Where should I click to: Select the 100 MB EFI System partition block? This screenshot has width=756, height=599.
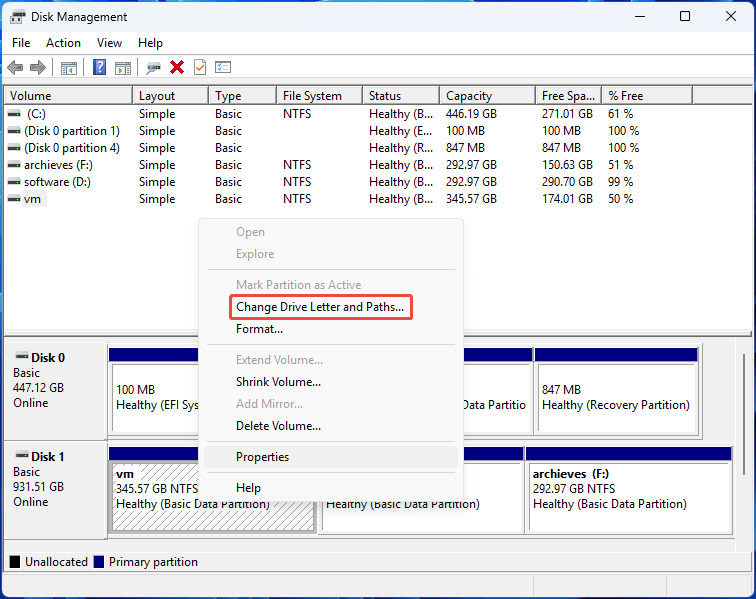tap(155, 396)
